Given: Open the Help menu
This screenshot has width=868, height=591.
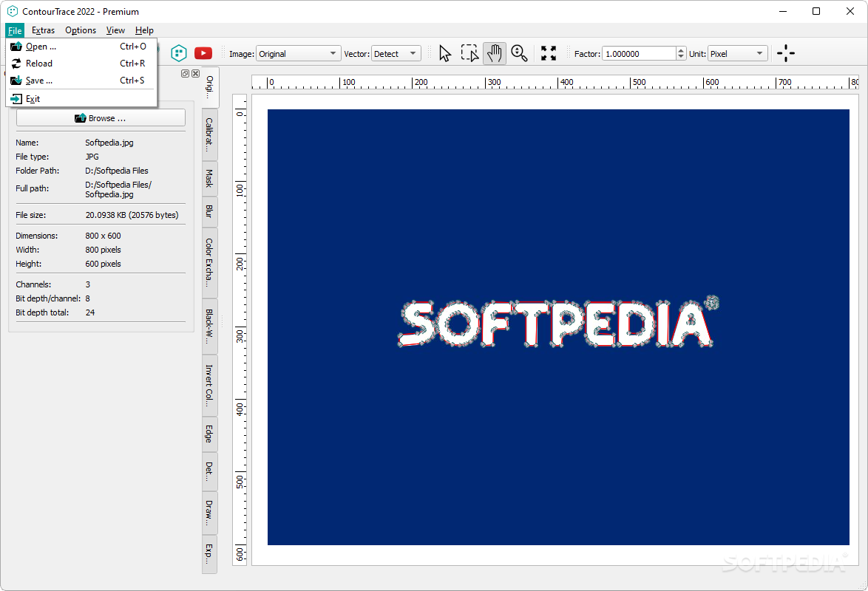Looking at the screenshot, I should click(x=144, y=30).
